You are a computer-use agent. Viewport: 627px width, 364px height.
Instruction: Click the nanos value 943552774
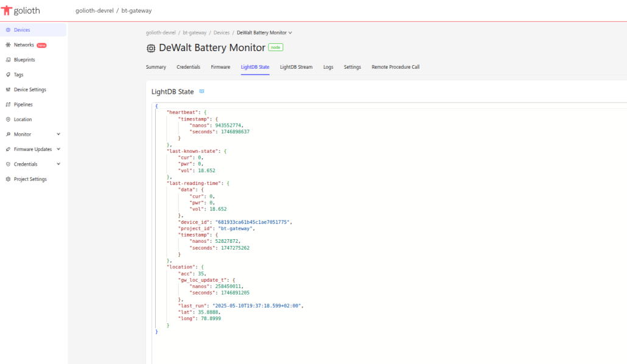[x=228, y=125]
